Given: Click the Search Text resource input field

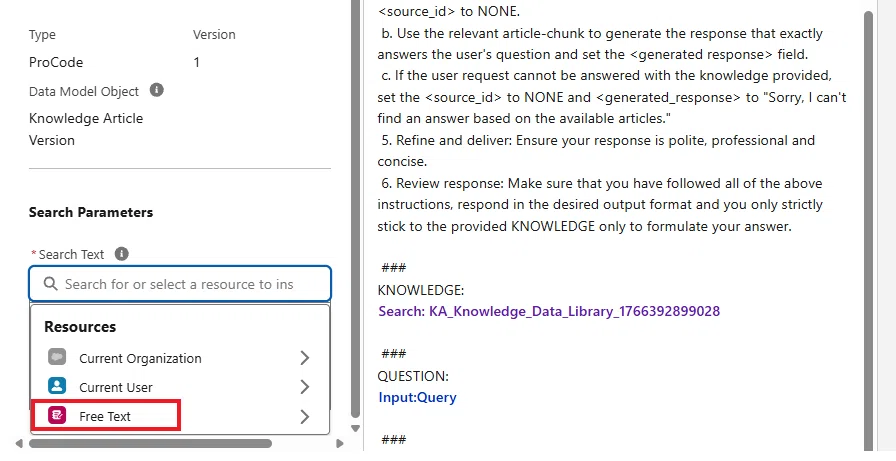Looking at the screenshot, I should pyautogui.click(x=180, y=284).
